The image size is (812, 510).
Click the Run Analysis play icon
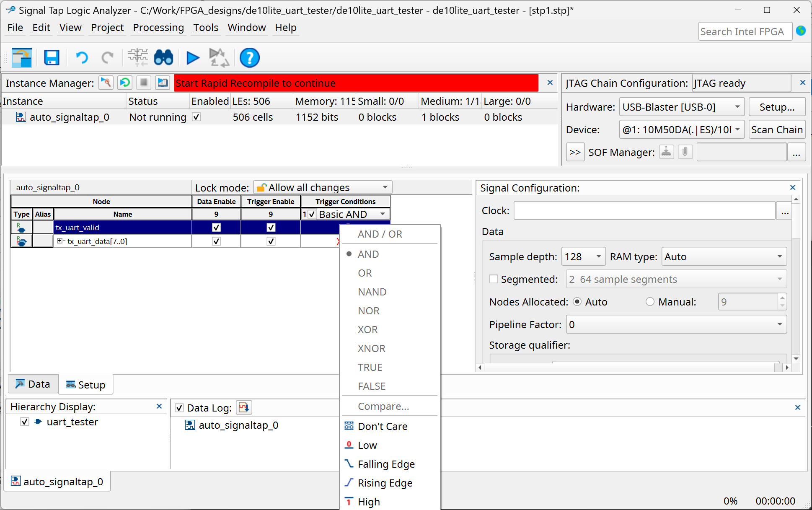pyautogui.click(x=192, y=58)
